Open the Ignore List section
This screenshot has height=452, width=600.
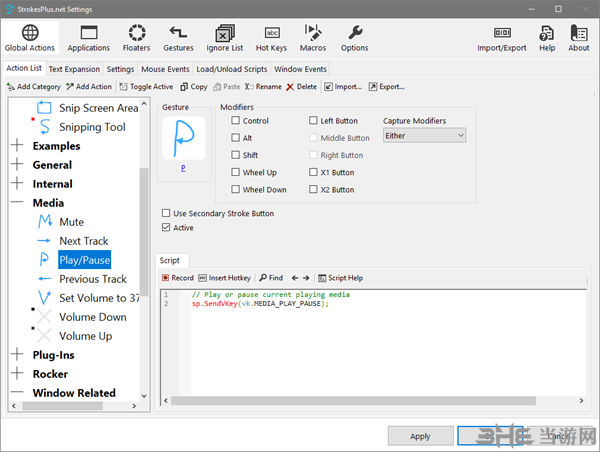[x=225, y=38]
